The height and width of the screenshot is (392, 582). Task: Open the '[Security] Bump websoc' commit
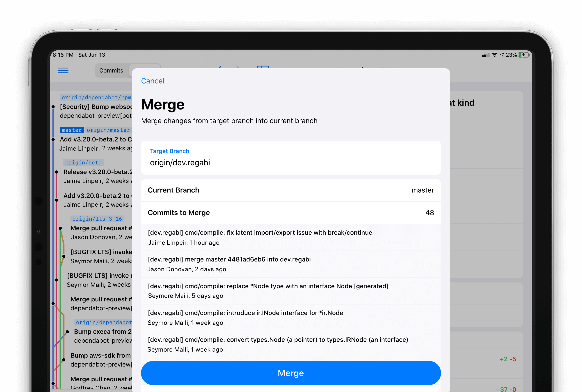[x=96, y=111]
